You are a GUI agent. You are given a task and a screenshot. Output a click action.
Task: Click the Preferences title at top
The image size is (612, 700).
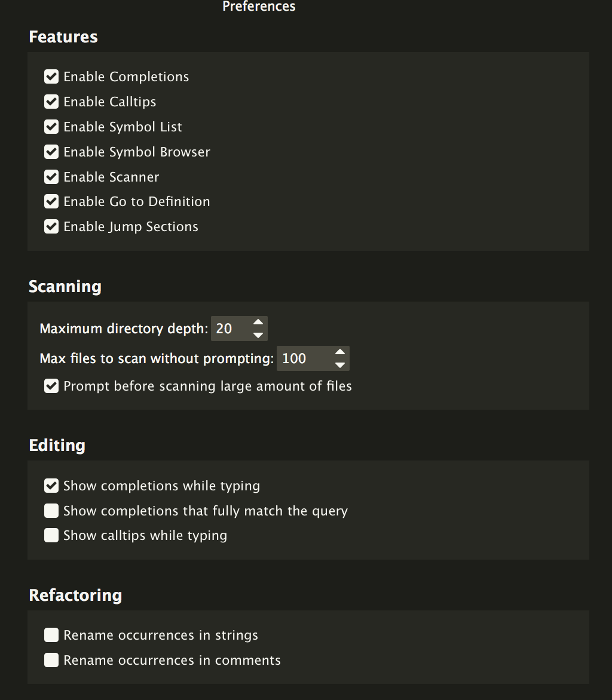(259, 6)
